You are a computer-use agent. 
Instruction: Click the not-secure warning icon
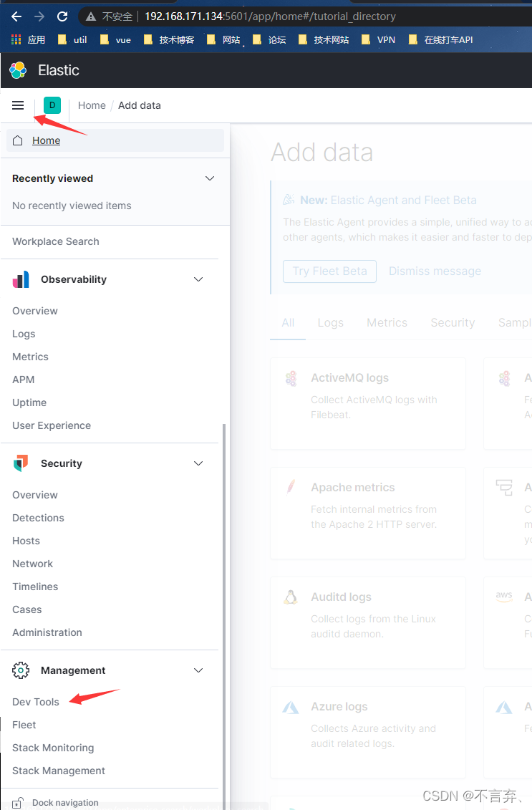91,16
